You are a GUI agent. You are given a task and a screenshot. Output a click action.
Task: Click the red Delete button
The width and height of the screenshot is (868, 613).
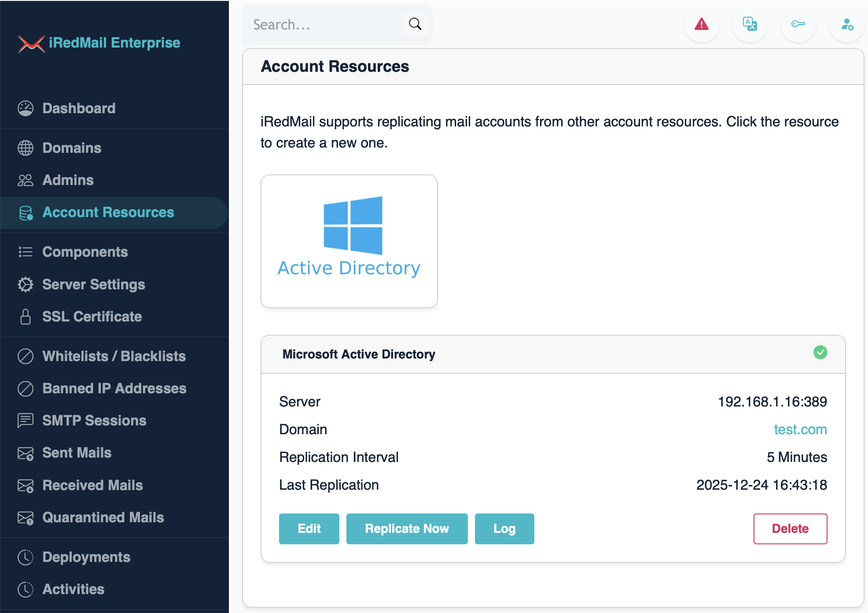[790, 528]
